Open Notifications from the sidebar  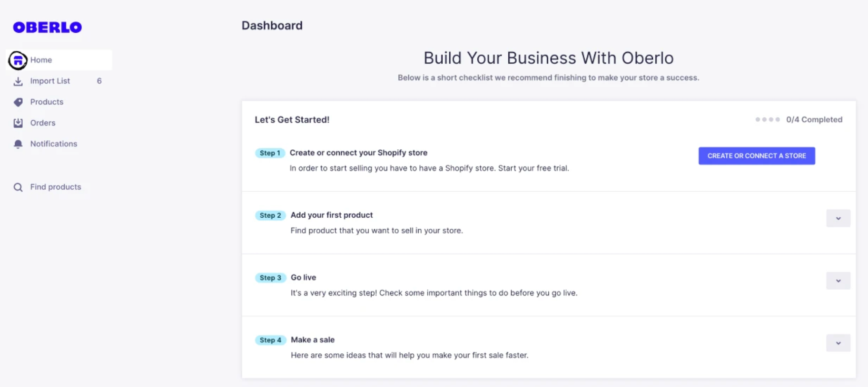(x=53, y=144)
